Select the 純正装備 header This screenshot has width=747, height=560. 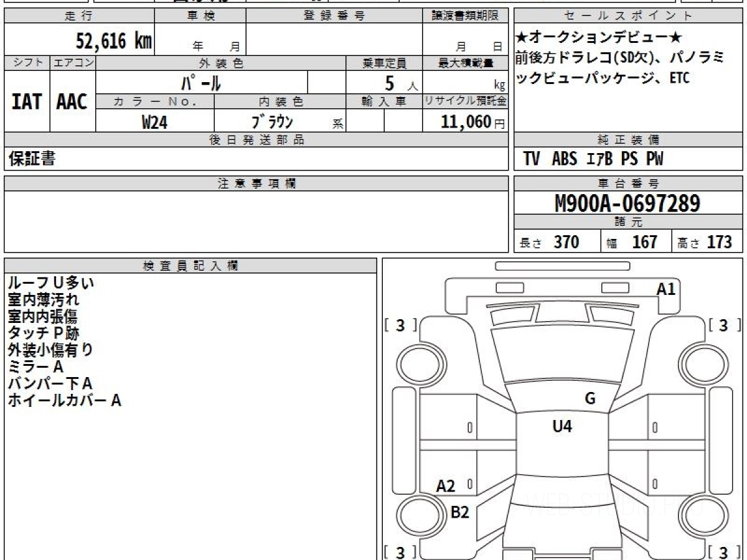(629, 139)
